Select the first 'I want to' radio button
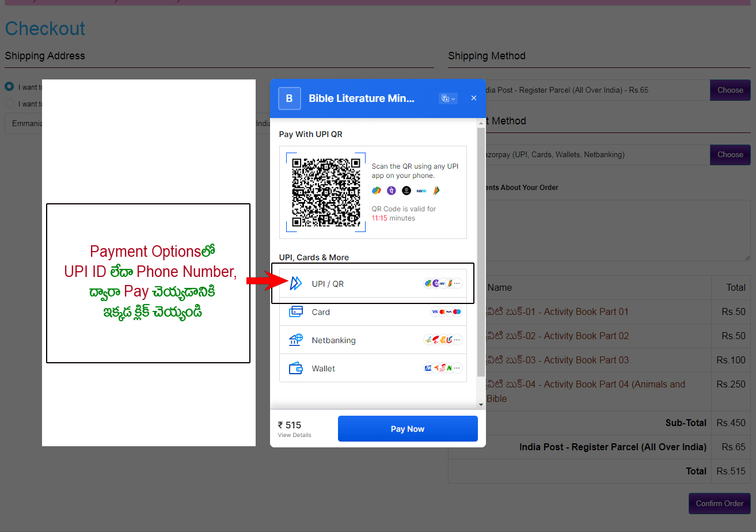The height and width of the screenshot is (532, 756). (9, 86)
